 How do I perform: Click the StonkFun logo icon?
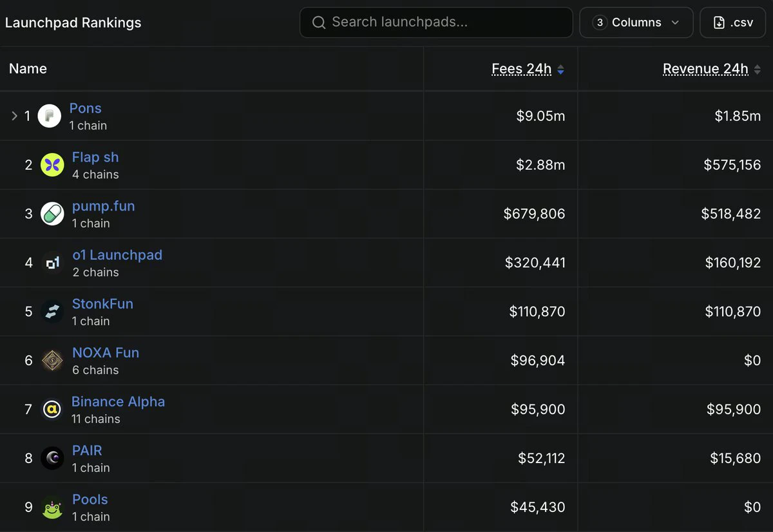point(52,312)
